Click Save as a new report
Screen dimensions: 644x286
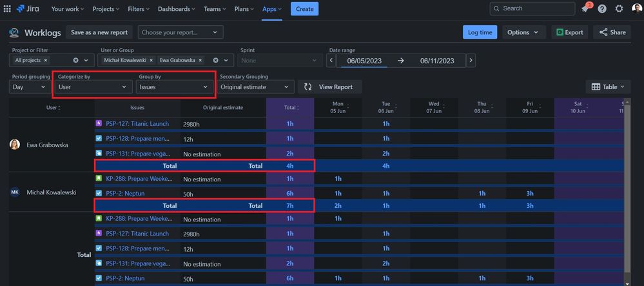(x=99, y=32)
